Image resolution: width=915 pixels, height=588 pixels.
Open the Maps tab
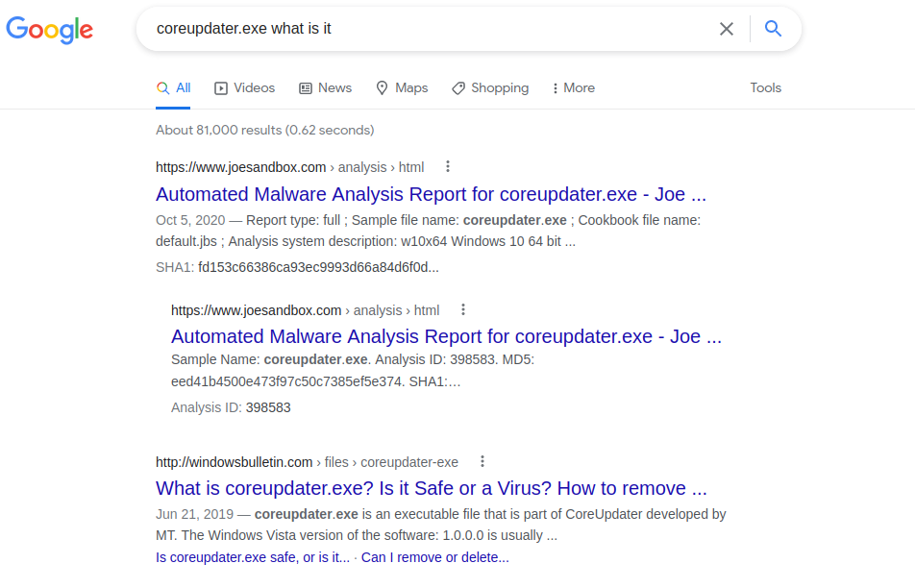(x=402, y=88)
